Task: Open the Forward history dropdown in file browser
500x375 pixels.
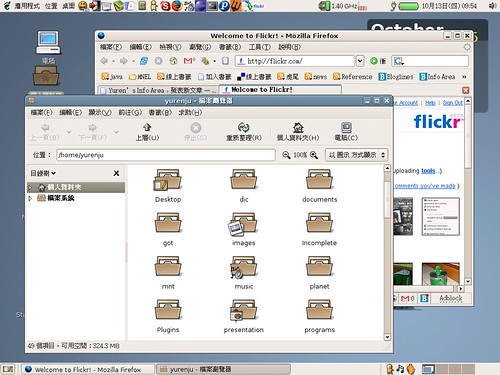Action: (116, 132)
